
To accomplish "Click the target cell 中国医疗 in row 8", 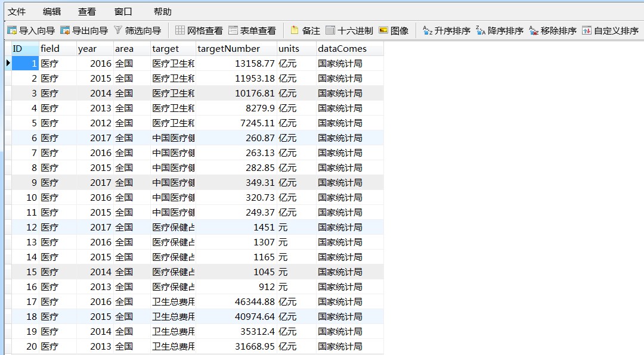I will click(174, 167).
